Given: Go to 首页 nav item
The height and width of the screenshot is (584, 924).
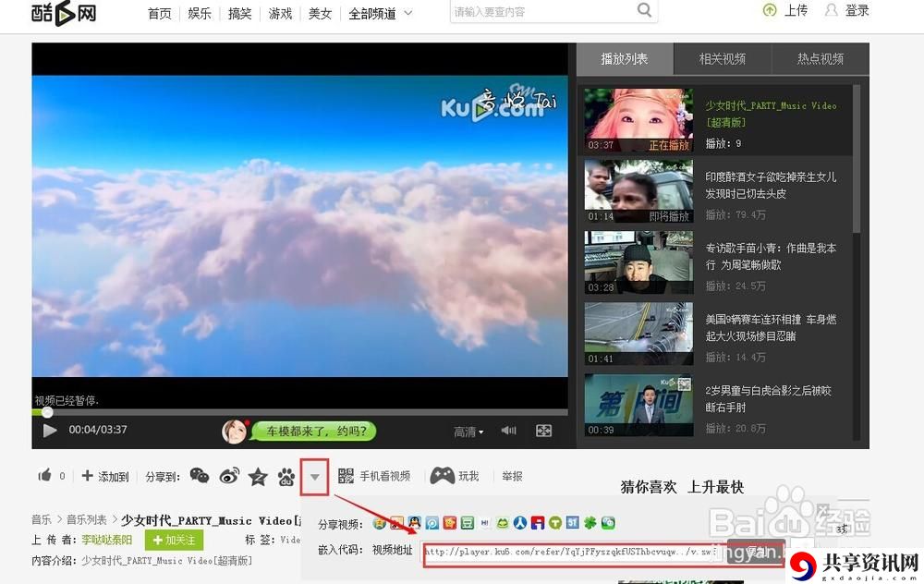Looking at the screenshot, I should tap(160, 13).
